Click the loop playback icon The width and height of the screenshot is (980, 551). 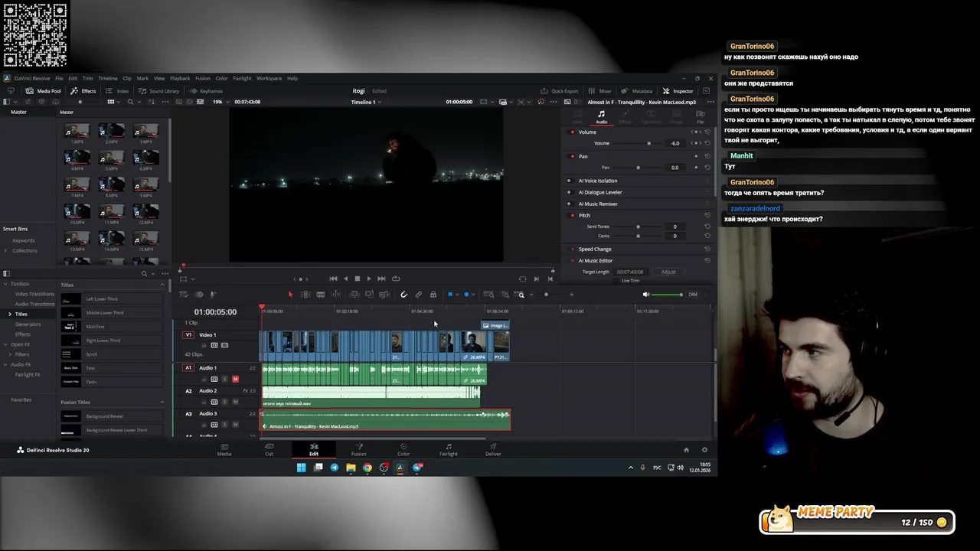(x=396, y=279)
